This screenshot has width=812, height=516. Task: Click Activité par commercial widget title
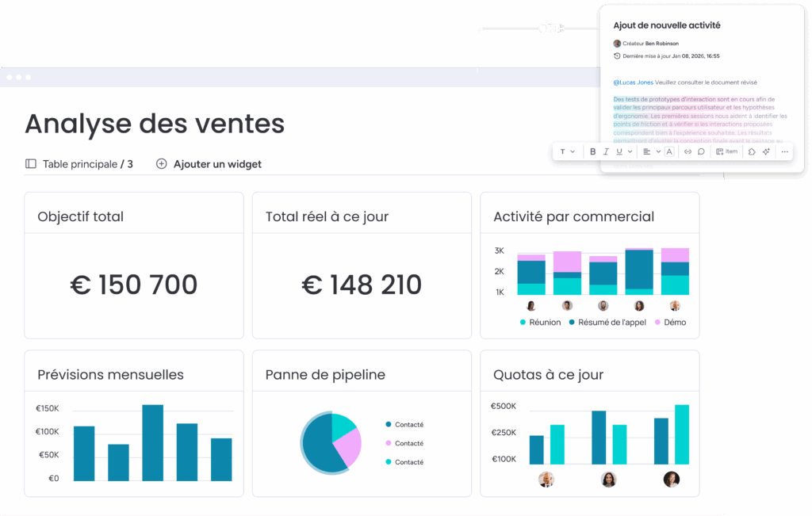[573, 216]
